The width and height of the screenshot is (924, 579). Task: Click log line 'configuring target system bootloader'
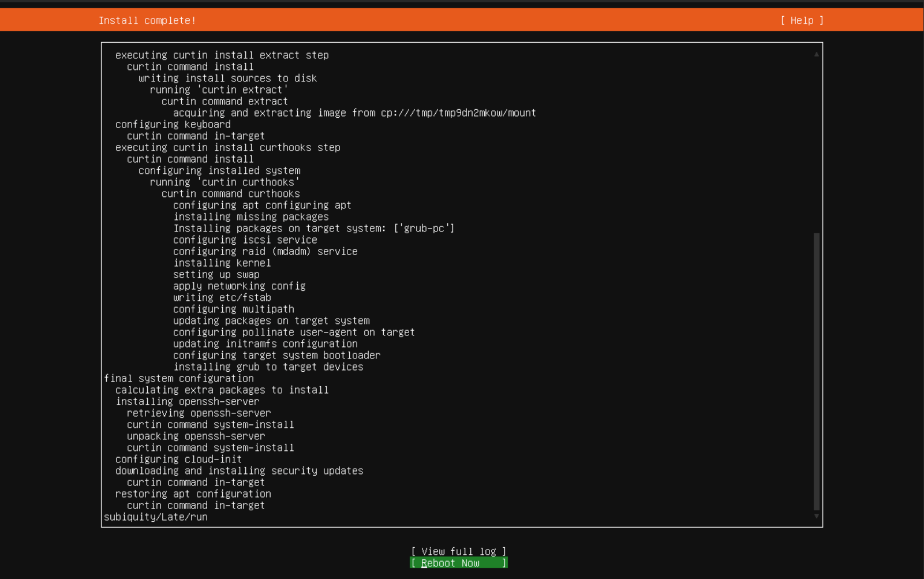tap(277, 355)
